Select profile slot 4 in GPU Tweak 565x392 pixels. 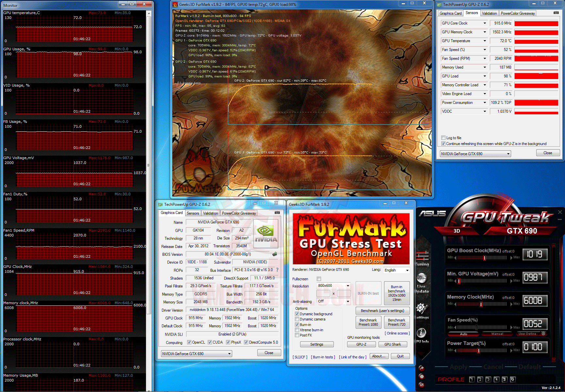[x=496, y=379]
